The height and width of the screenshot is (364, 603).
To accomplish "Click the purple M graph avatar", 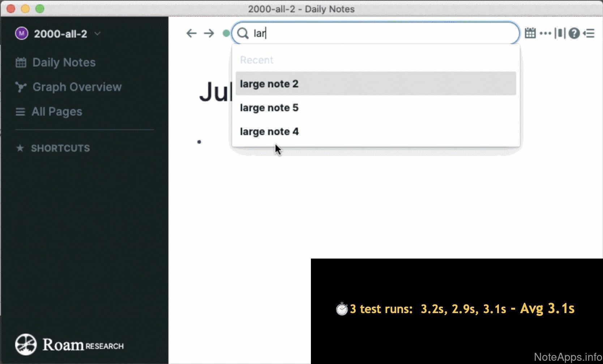I will [x=22, y=34].
